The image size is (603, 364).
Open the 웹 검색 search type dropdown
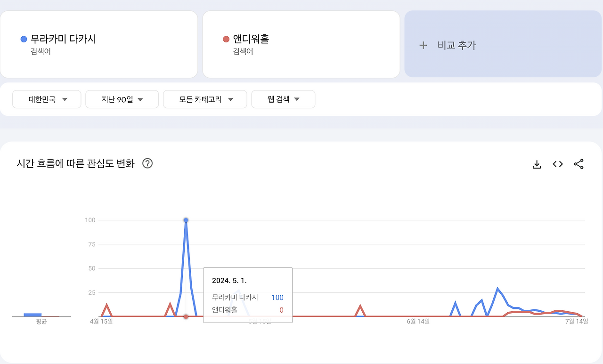[283, 99]
